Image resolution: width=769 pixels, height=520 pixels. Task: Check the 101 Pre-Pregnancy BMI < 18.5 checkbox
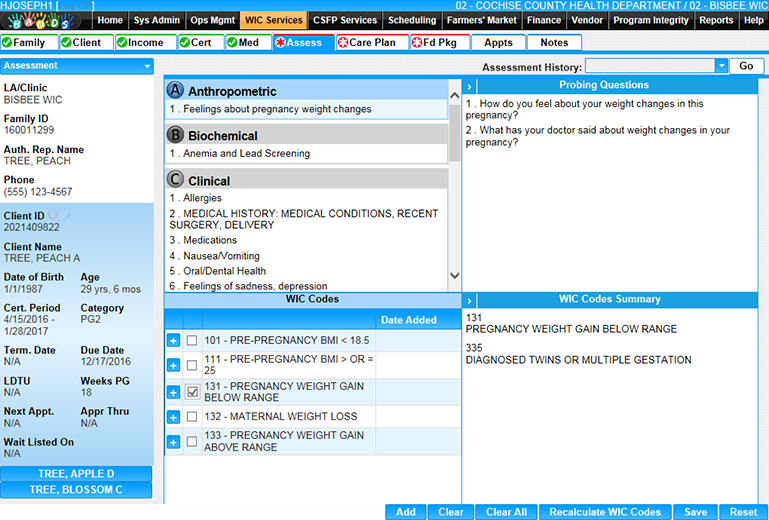[x=192, y=341]
